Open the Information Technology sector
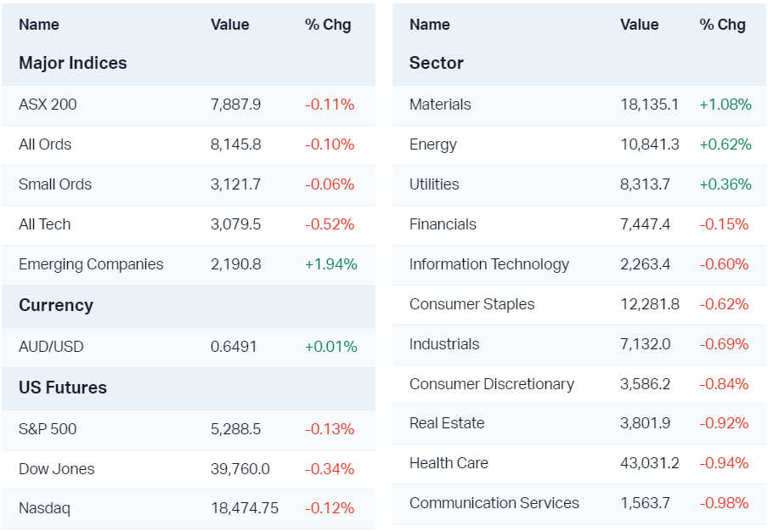This screenshot has height=532, width=768. pyautogui.click(x=489, y=264)
